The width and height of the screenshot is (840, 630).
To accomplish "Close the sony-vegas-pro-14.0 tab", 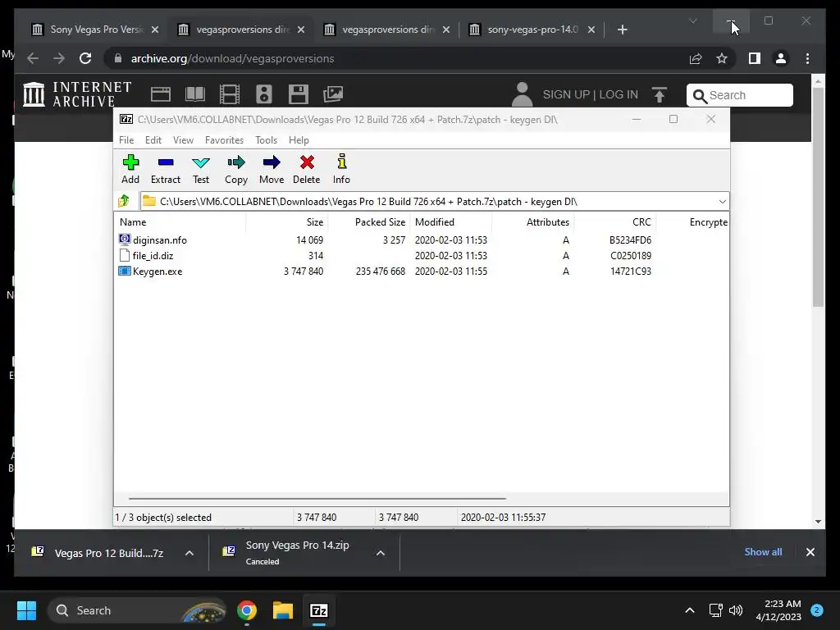I will coord(591,30).
